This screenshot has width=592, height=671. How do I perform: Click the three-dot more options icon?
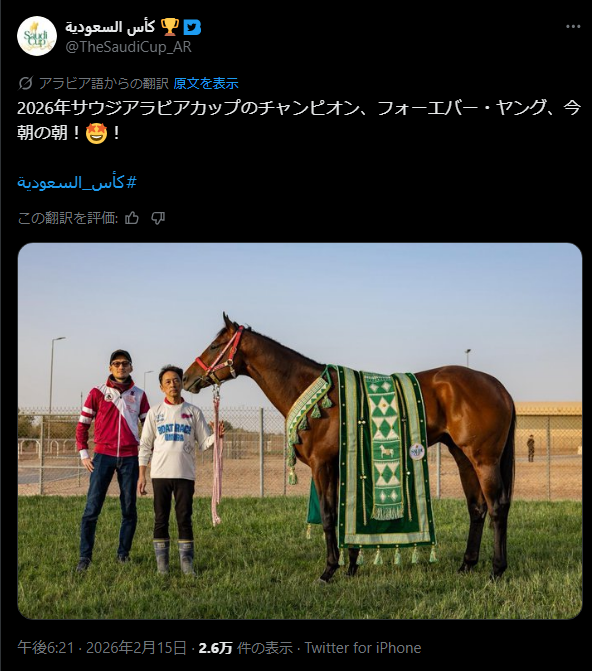(573, 27)
